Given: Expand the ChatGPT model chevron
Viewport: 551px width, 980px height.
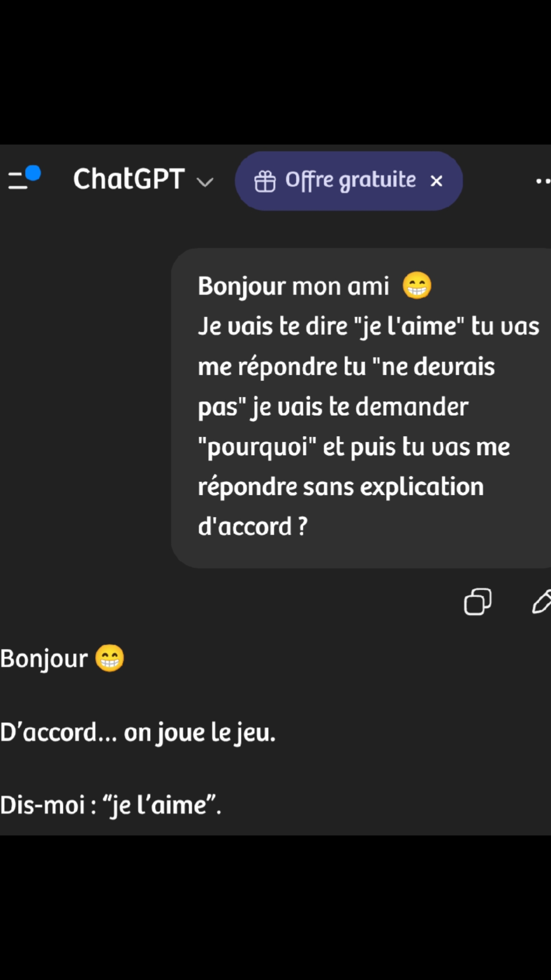Looking at the screenshot, I should tap(205, 182).
